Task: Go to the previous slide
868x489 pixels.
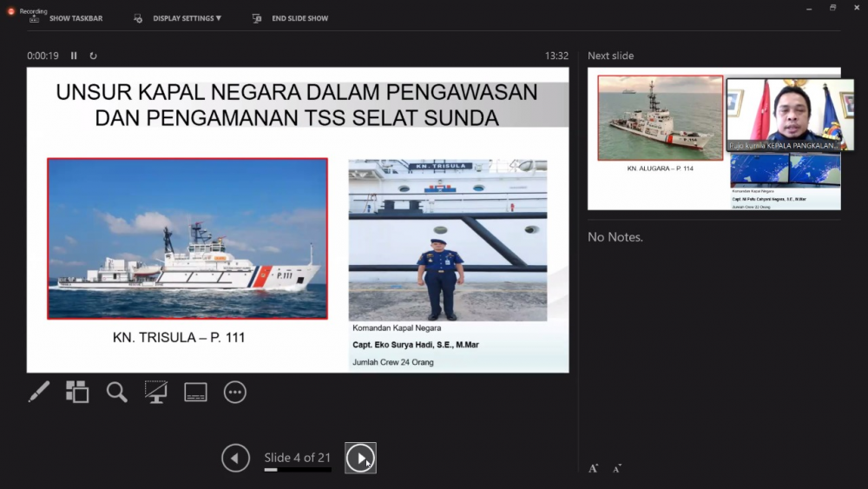Action: click(236, 458)
